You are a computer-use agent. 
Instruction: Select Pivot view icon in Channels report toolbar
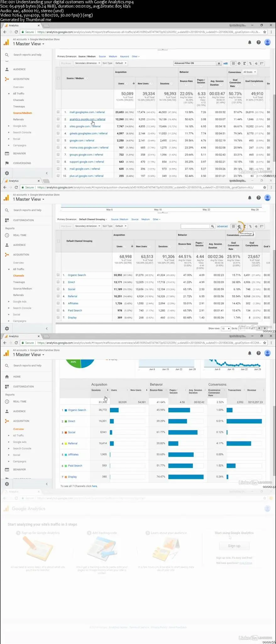point(262,226)
